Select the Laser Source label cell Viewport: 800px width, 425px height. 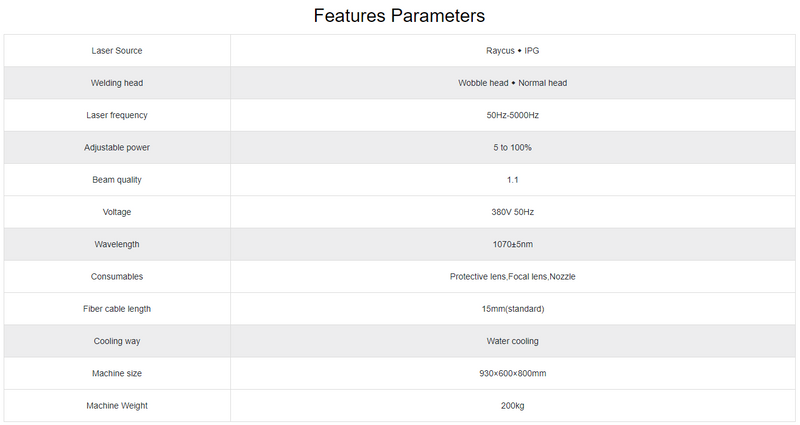click(117, 51)
